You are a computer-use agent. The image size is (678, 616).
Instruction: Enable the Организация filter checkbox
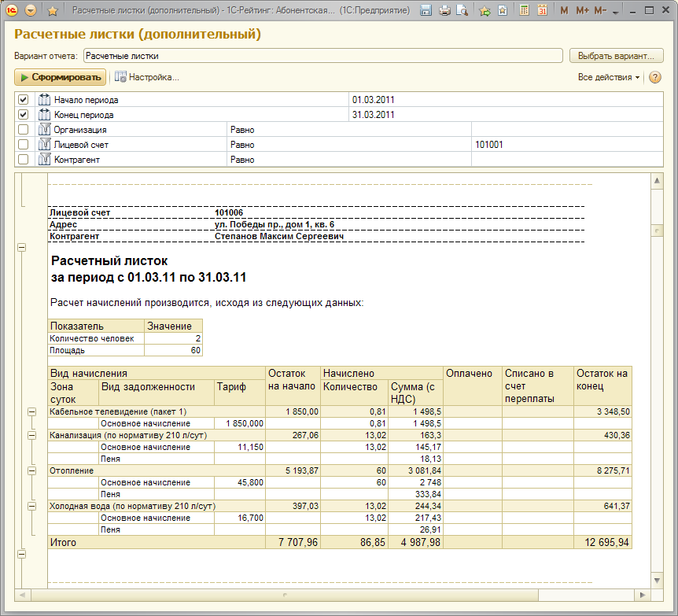[x=24, y=130]
